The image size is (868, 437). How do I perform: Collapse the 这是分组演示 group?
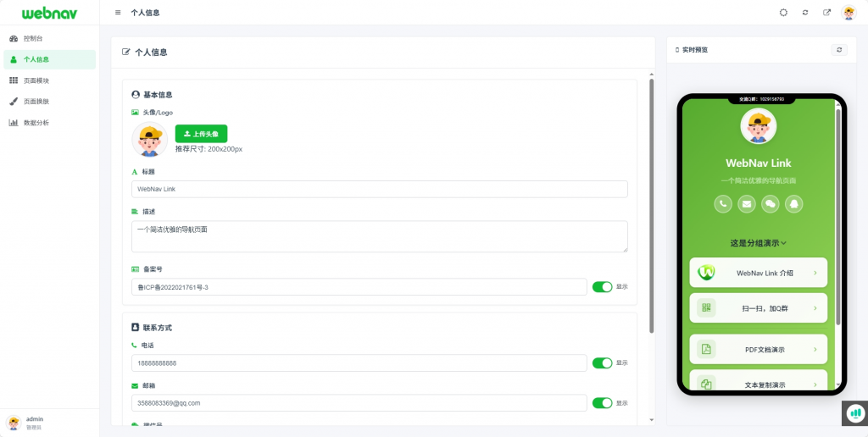click(x=759, y=243)
